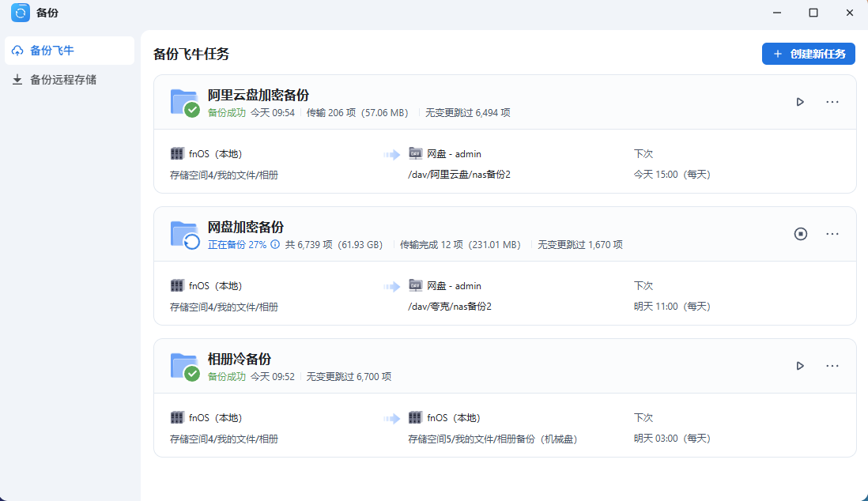Click the backup app logo icon
The image size is (868, 501).
(21, 13)
